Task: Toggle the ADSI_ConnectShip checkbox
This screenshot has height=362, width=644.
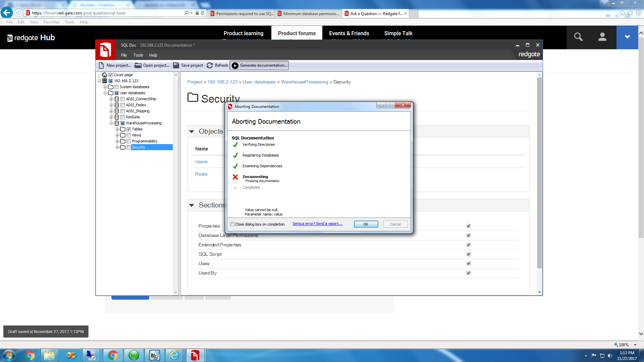Action: (122, 99)
